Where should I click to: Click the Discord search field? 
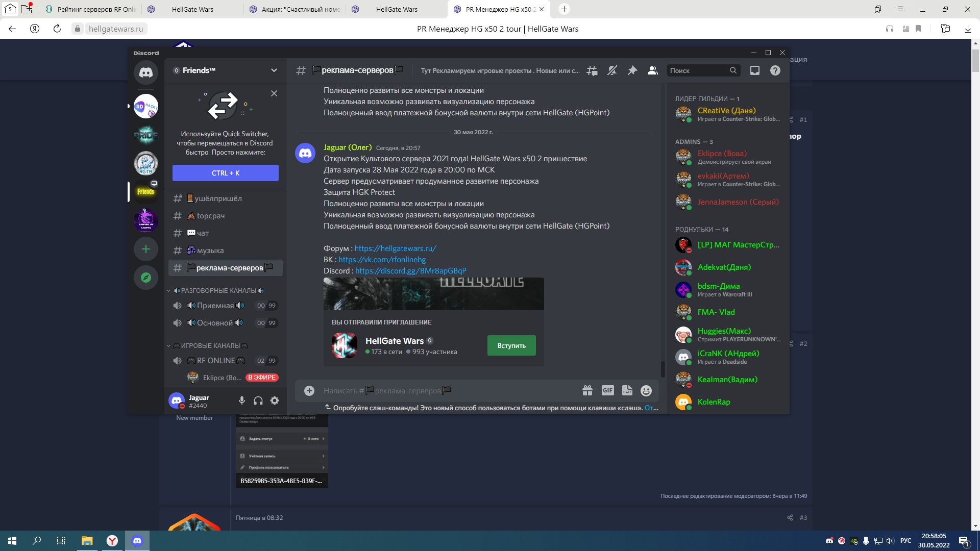[703, 70]
